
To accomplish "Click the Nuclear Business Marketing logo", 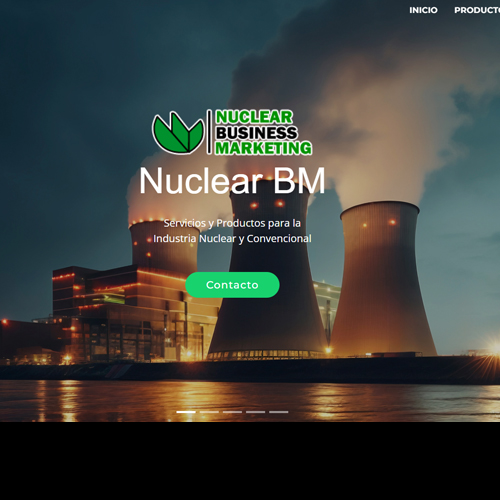I will pos(232,132).
